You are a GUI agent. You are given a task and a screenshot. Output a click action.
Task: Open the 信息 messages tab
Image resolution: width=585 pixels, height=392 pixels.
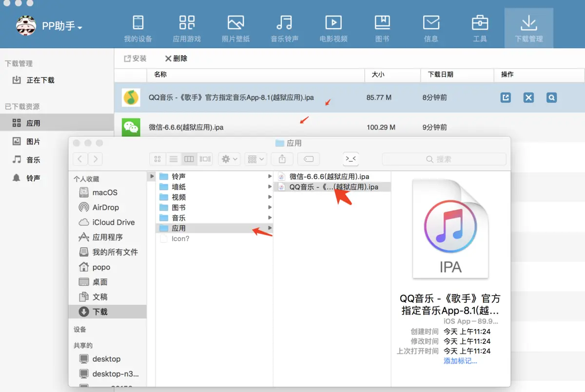click(431, 29)
